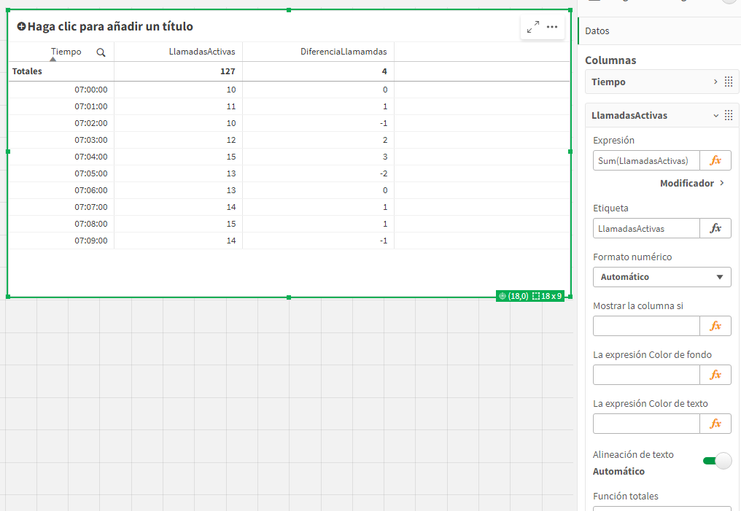Click the plus icon to add a title
741x511 pixels.
[21, 26]
